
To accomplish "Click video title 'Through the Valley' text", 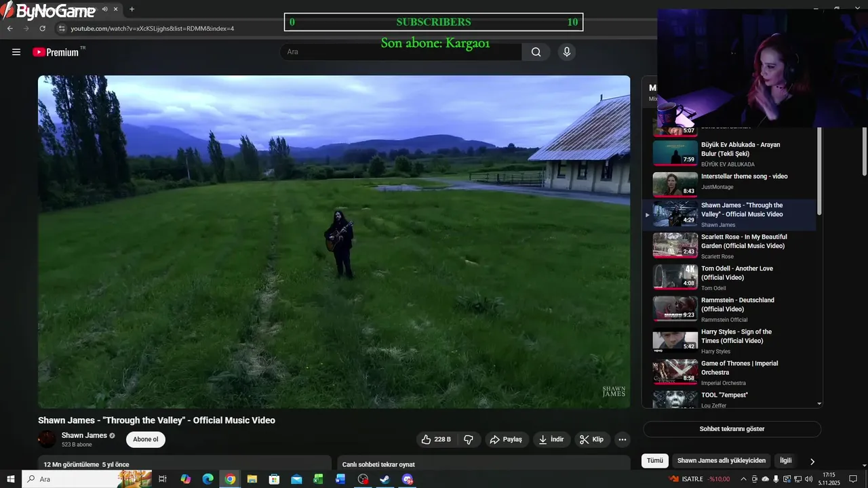I will (157, 420).
